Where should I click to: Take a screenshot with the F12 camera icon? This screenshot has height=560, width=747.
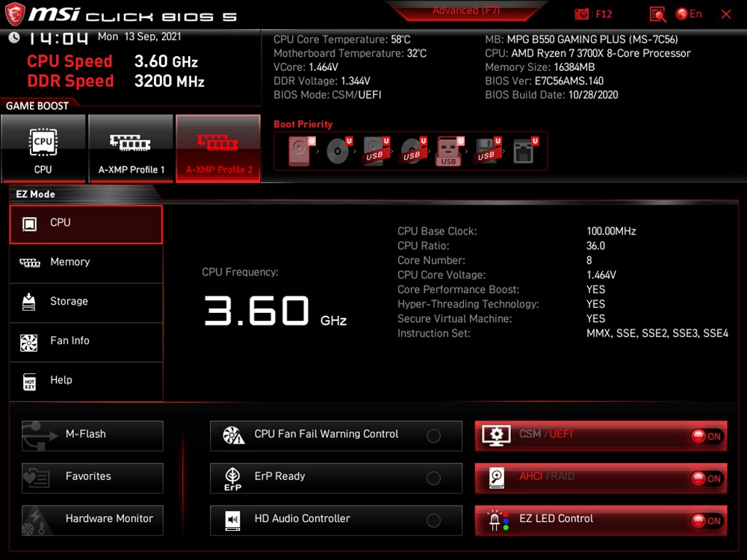[x=582, y=14]
